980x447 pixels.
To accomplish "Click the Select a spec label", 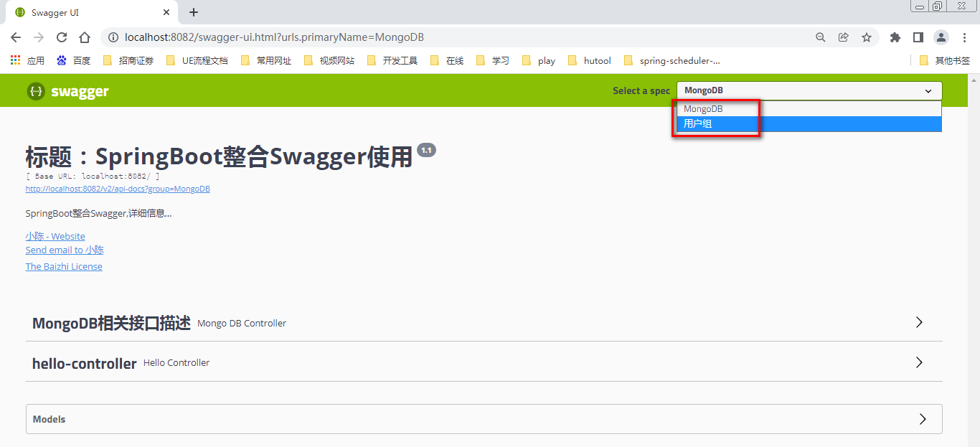I will point(641,90).
